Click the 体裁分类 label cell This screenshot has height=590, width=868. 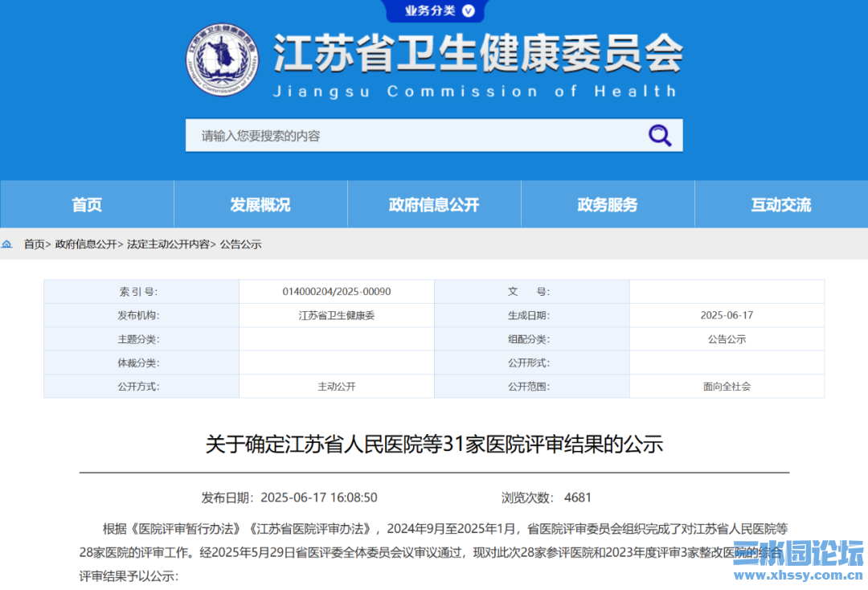coord(141,363)
